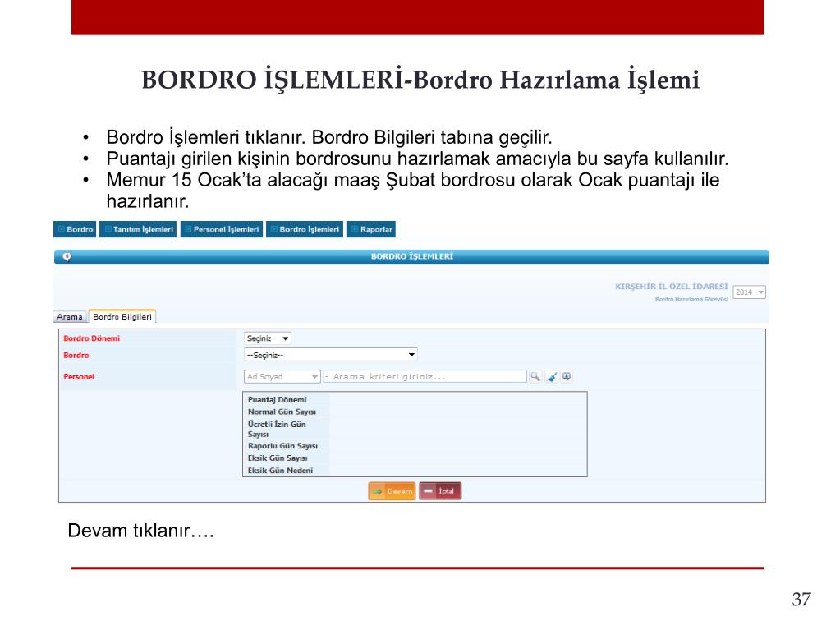
Task: Open the 2014 year dropdown
Action: [749, 292]
